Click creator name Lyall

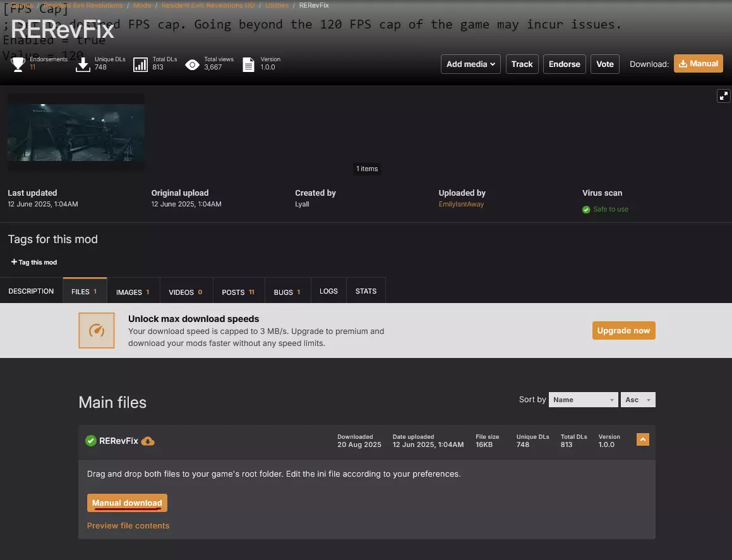(x=302, y=204)
